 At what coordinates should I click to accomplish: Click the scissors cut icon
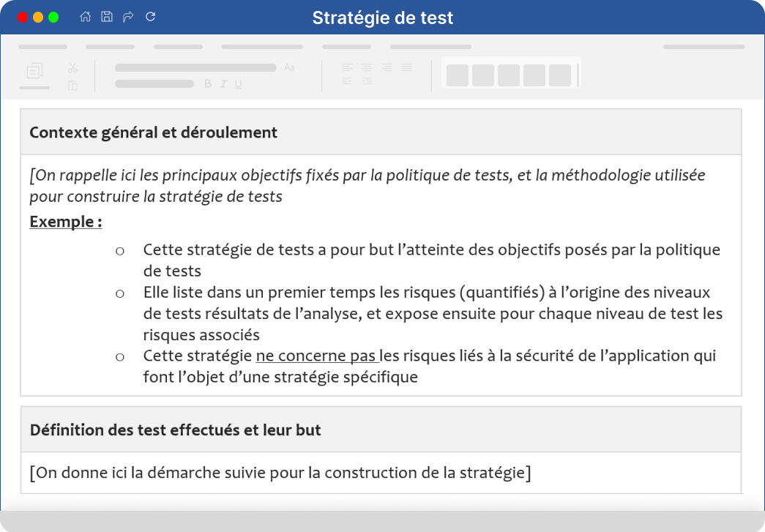[72, 68]
